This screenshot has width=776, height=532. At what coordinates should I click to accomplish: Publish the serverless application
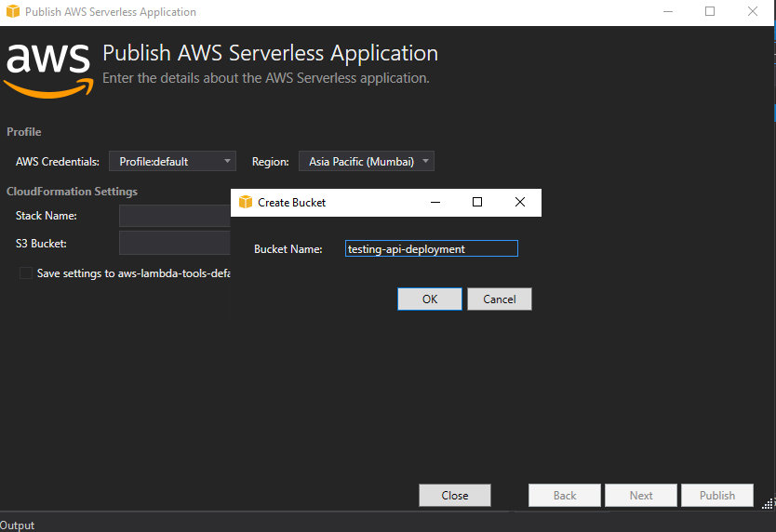point(717,496)
